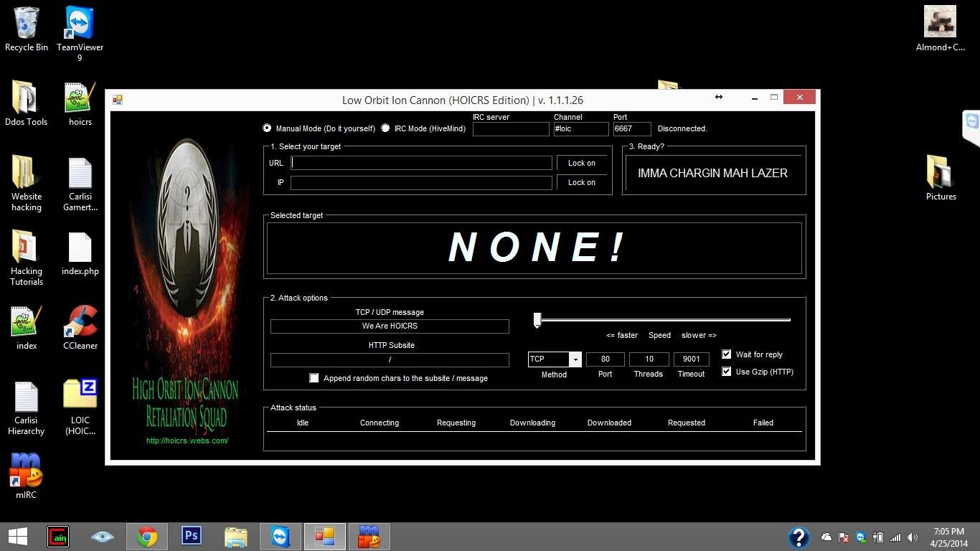980x551 pixels.
Task: Click the speed slider handle
Action: pyautogui.click(x=537, y=321)
